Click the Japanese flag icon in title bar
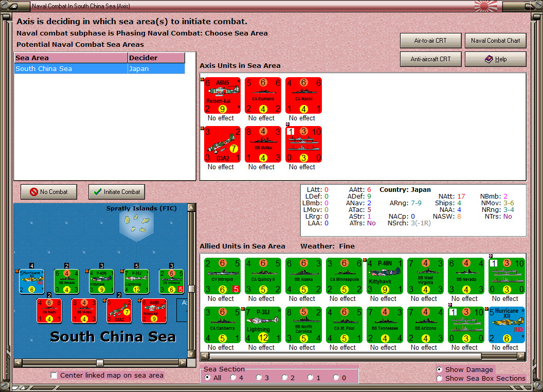Screen dimensions: 543x392 pyautogui.click(x=486, y=6)
